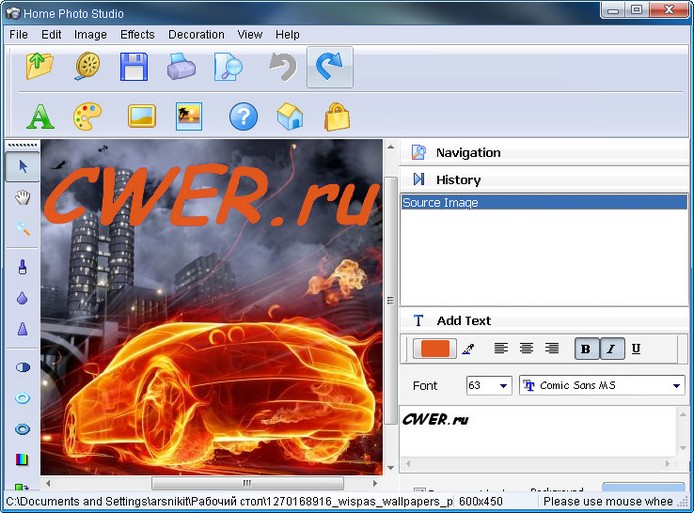Toggle underline text formatting

[636, 349]
